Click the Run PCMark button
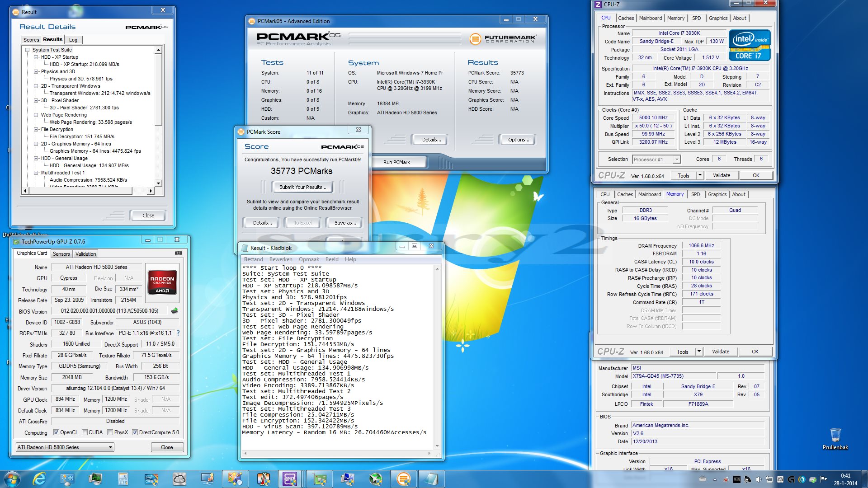Image resolution: width=868 pixels, height=488 pixels. pyautogui.click(x=396, y=162)
